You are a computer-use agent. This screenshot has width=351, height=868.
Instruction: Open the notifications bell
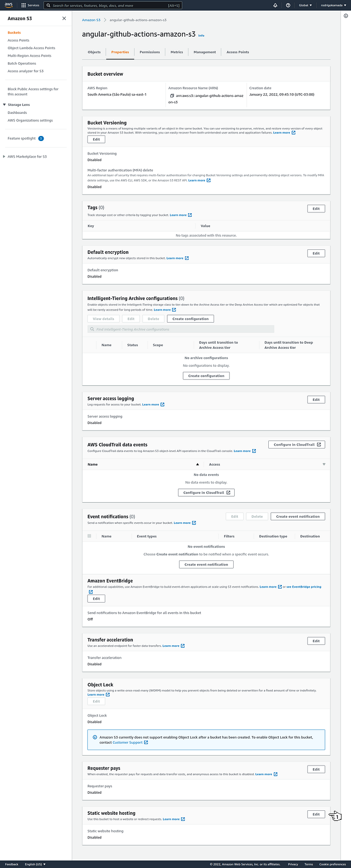275,5
